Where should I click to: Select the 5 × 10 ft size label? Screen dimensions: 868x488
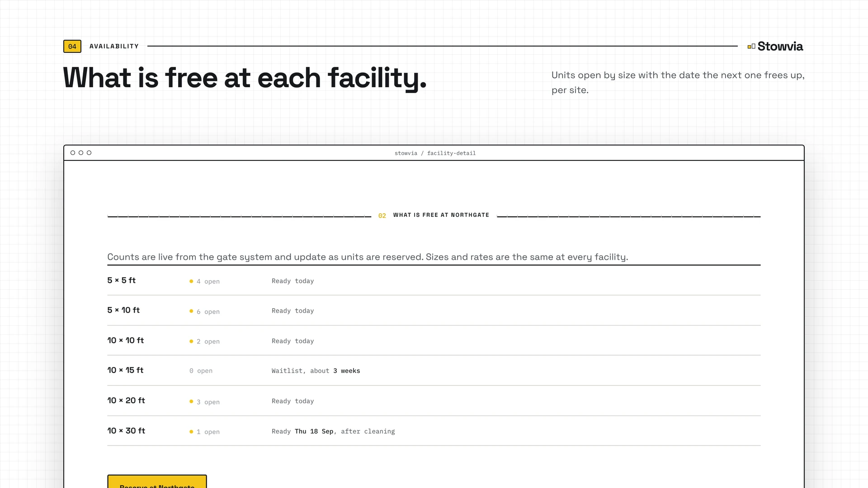(123, 310)
